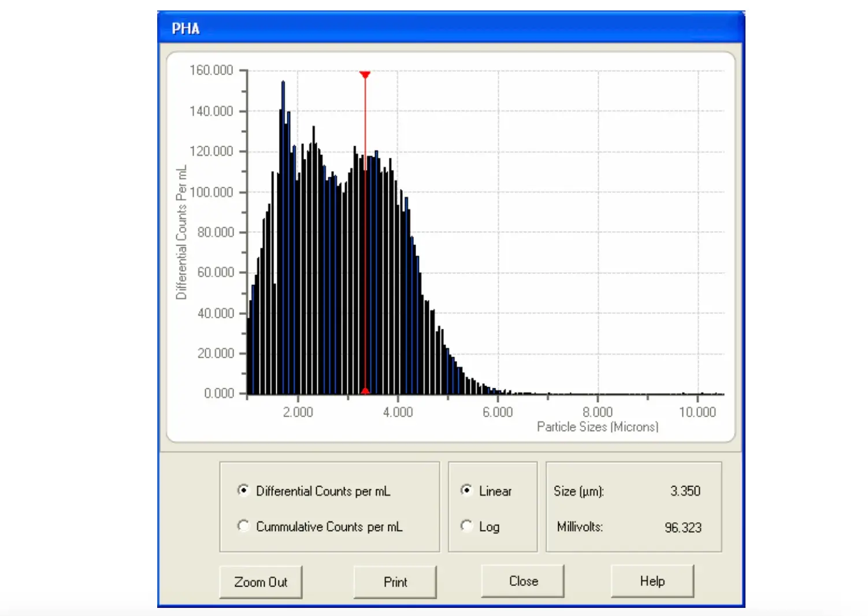868x616 pixels.
Task: Click the 80.000 y-axis tick label
Action: (215, 232)
